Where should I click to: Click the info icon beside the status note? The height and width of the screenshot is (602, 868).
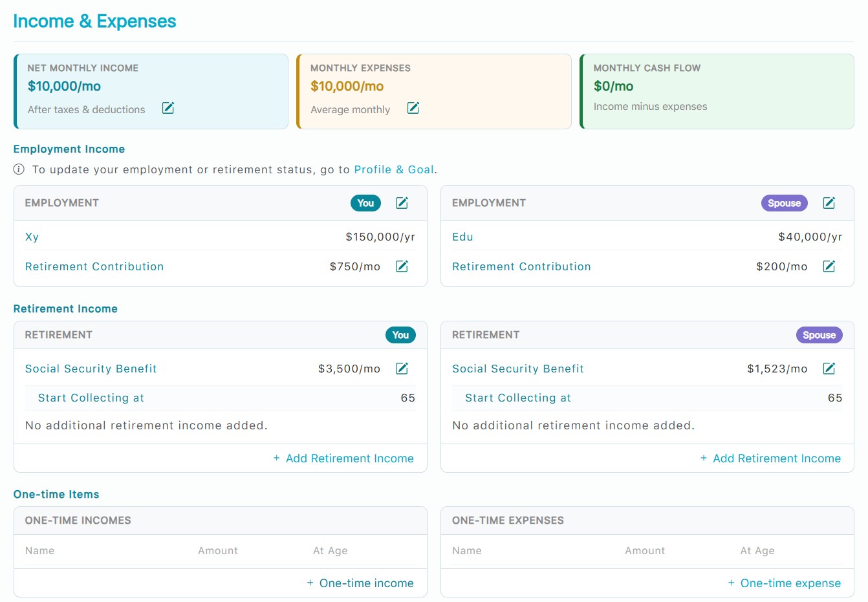pos(19,169)
